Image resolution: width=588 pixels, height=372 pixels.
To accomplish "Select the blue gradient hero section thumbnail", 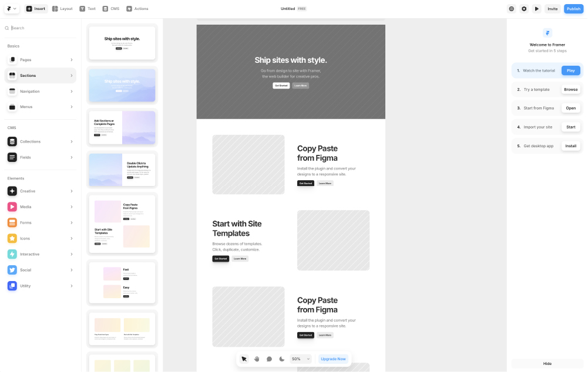I will coord(122,85).
